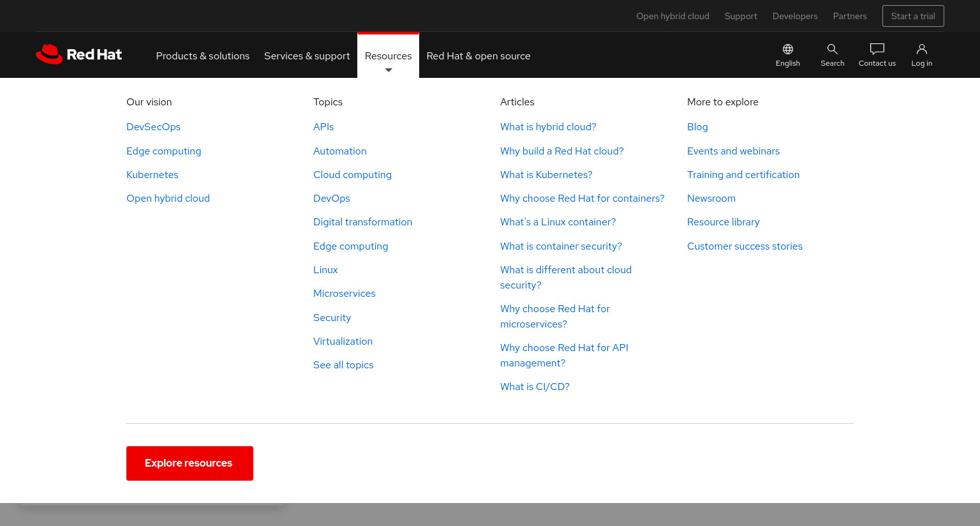Open What's a Linux container? article
Viewport: 980px width, 526px height.
(558, 222)
